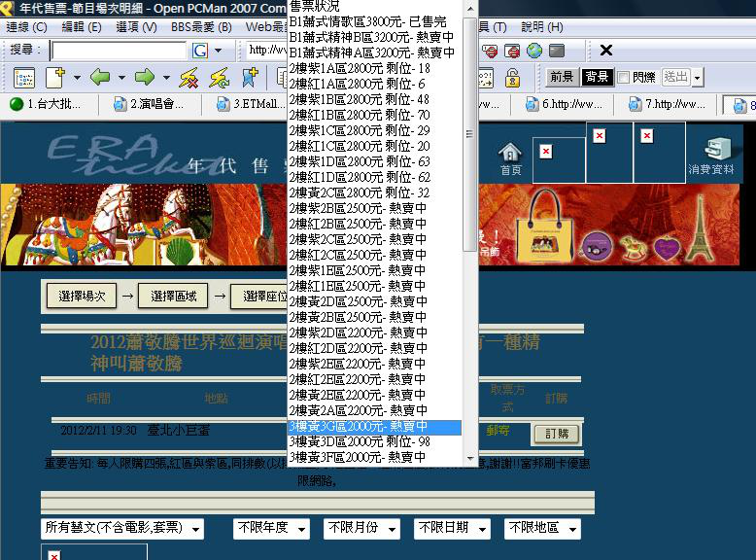Select 2樓黃2A區2200元- 熱賣中
Viewport: 756px width, 560px height.
tap(375, 410)
